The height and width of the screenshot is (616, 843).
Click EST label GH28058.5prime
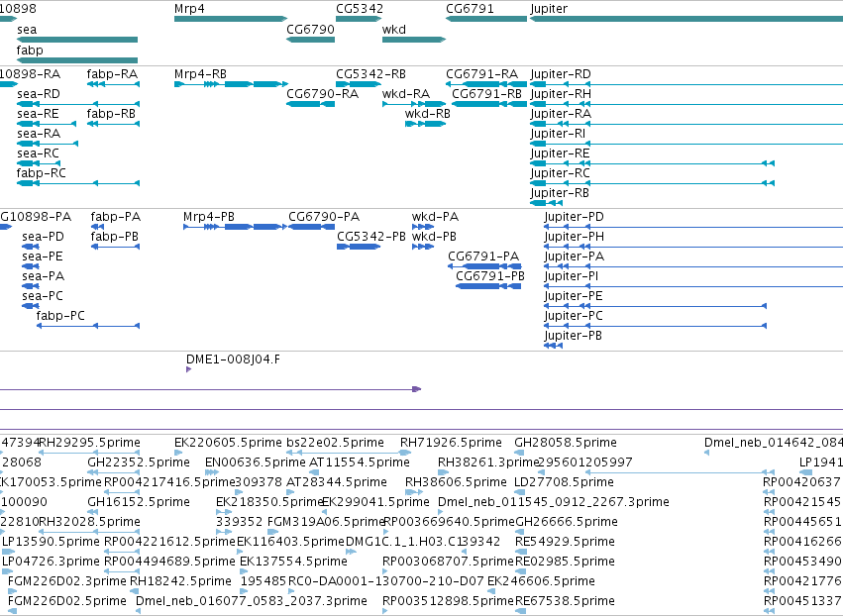566,443
